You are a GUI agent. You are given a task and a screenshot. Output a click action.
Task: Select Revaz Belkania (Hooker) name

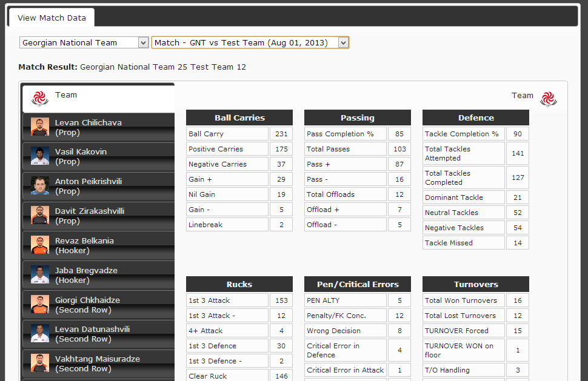pos(84,245)
